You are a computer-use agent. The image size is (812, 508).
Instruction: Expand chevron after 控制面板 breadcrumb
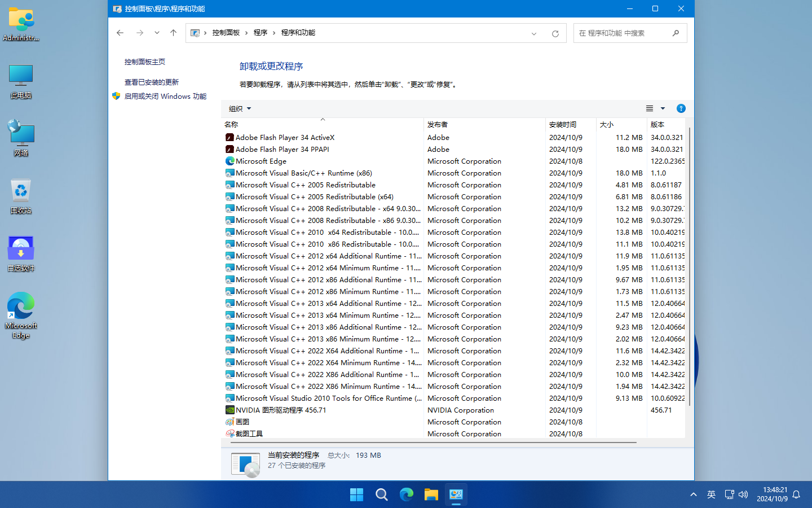coord(247,33)
